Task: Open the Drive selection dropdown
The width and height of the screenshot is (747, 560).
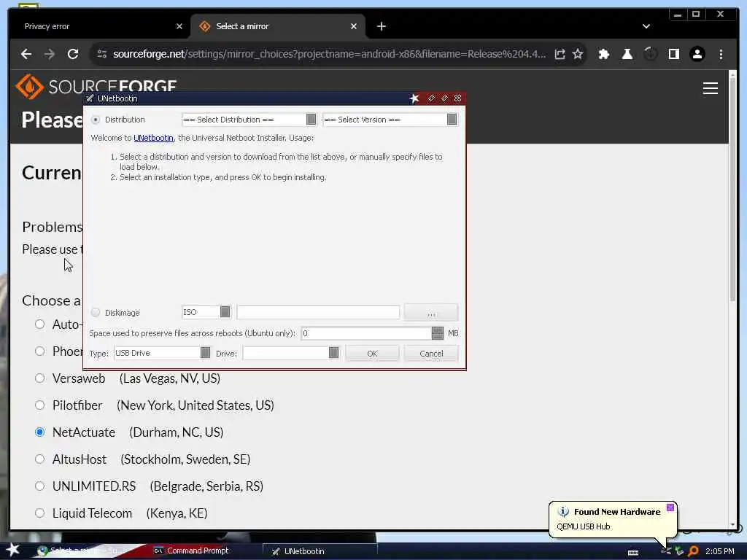Action: pyautogui.click(x=291, y=353)
